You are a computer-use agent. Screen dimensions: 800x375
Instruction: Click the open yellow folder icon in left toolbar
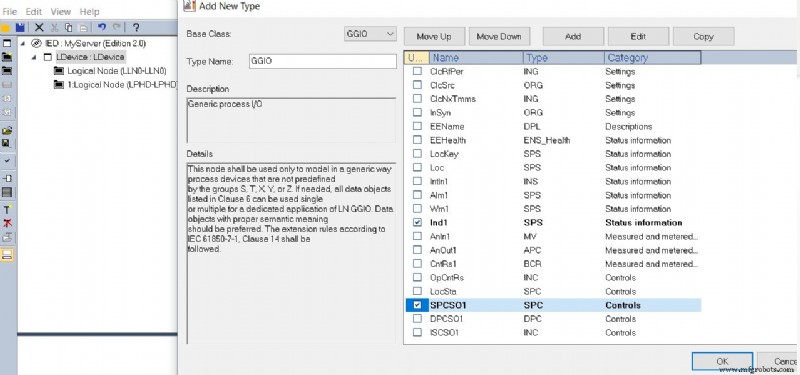click(7, 131)
